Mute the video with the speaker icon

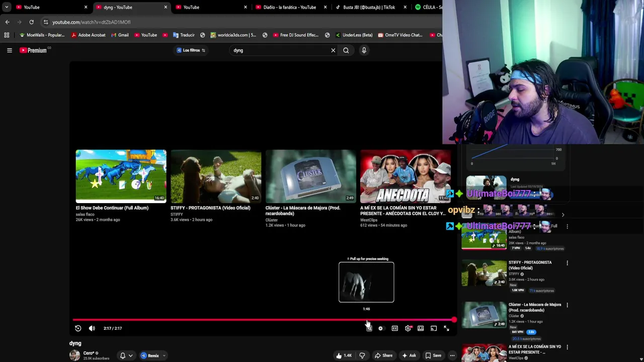[92, 328]
